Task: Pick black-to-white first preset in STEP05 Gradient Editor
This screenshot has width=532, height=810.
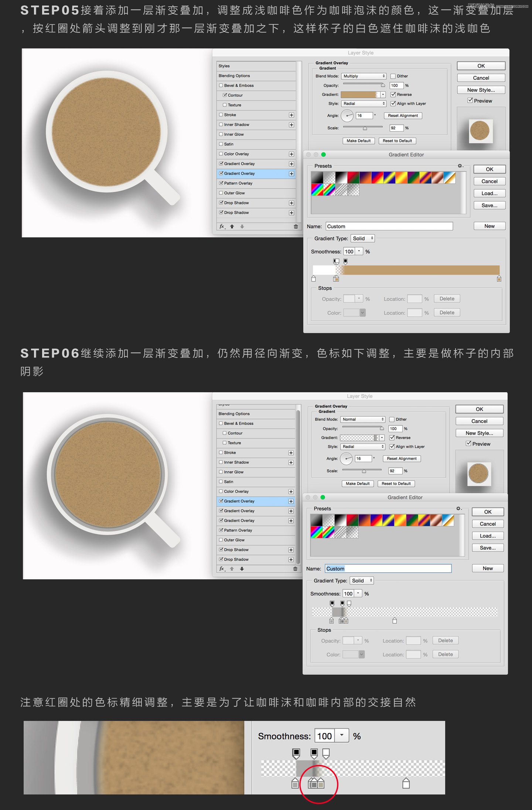Action: pos(317,178)
